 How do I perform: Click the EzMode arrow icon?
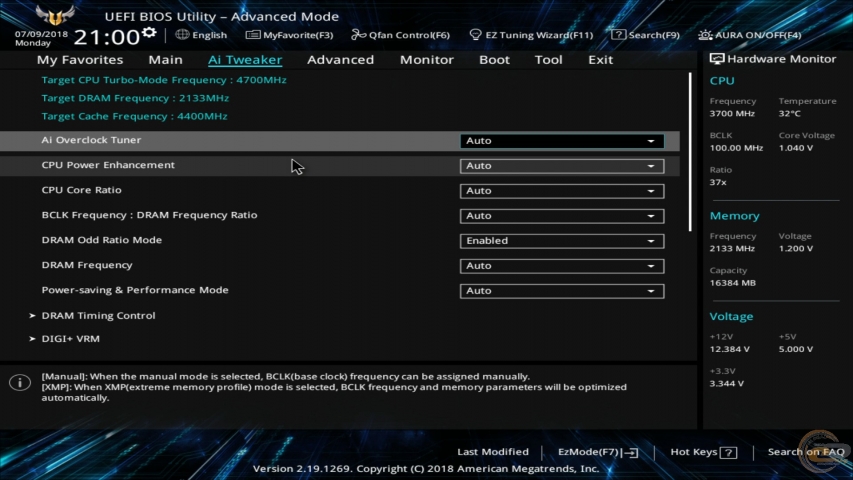click(631, 452)
